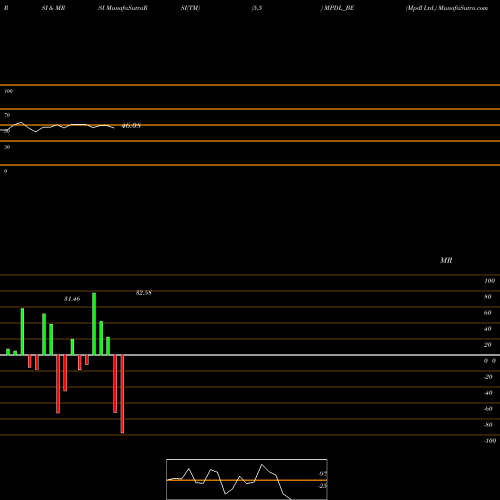Click the MR axis label -100

pos(490,441)
